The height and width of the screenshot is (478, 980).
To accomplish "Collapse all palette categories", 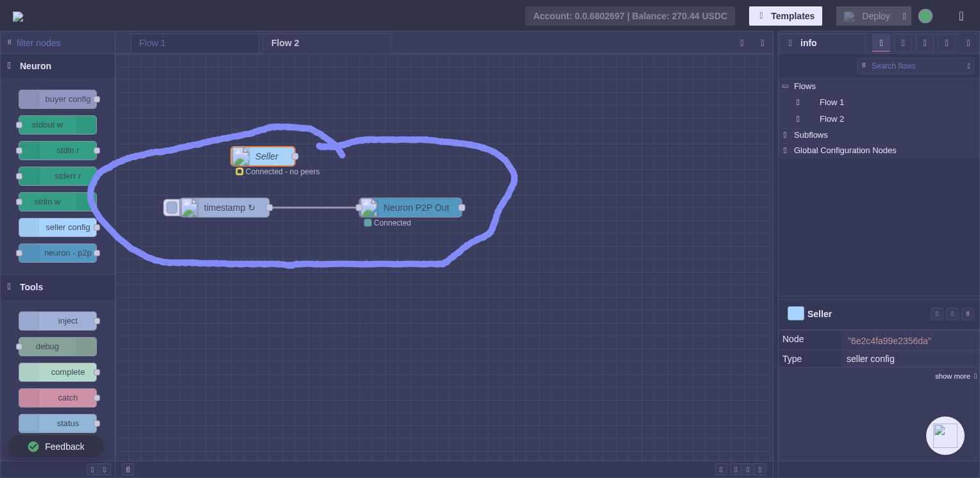I will pyautogui.click(x=92, y=470).
